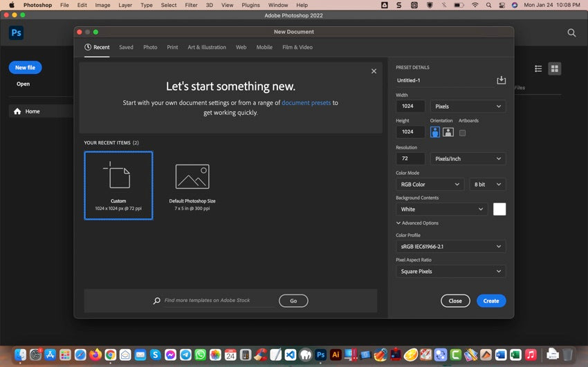Open the Layer menu in menu bar

point(125,6)
